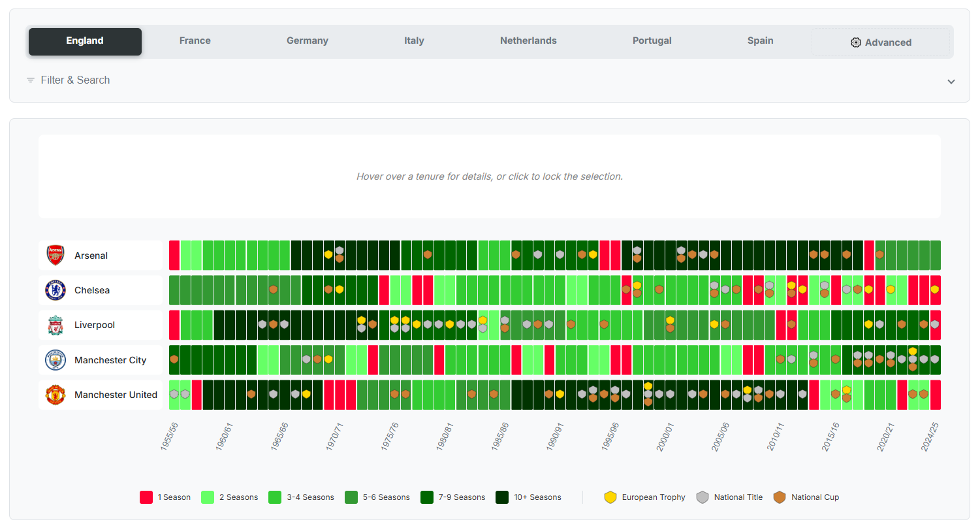This screenshot has width=980, height=528.
Task: Click the 1985/86 axis label
Action: tap(500, 436)
